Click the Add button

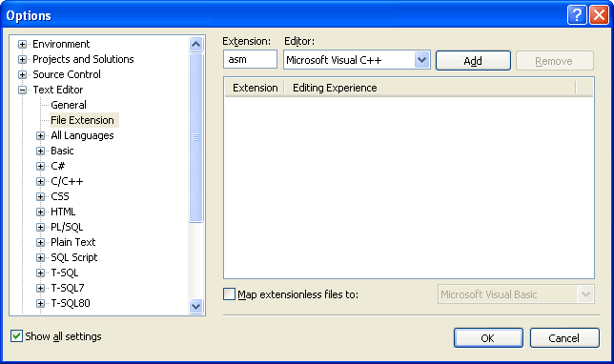473,61
